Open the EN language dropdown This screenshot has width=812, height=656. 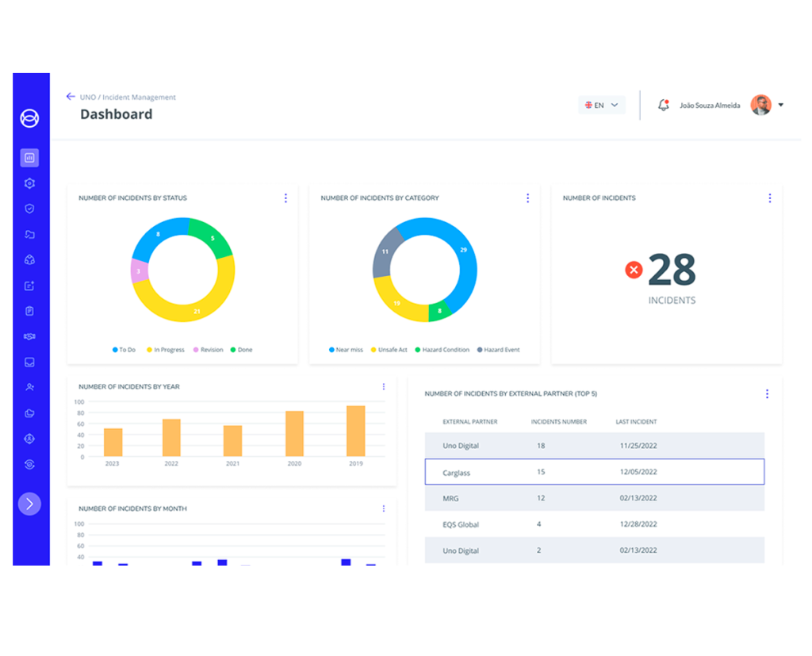[602, 105]
